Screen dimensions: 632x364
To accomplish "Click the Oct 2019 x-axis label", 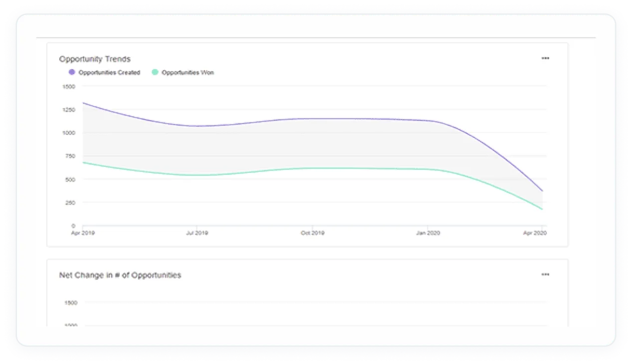I will tap(313, 233).
